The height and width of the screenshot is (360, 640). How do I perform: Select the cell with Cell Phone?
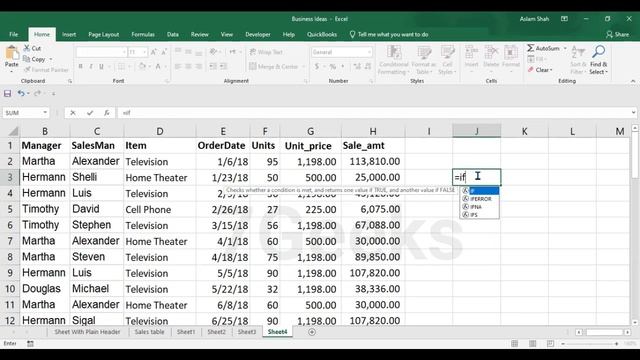[160, 209]
